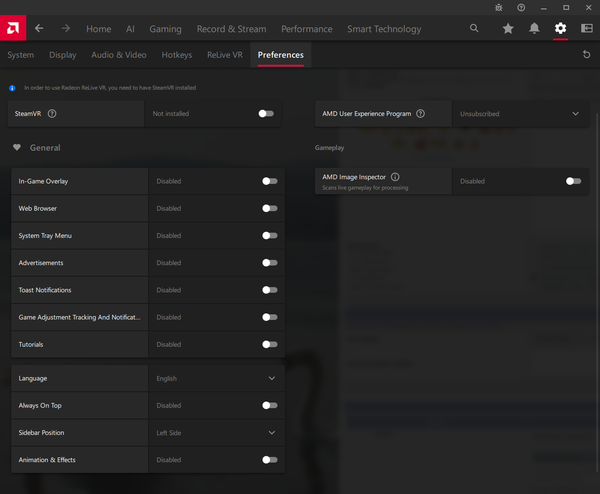
Task: Expand AMD User Experience Program dropdown
Action: point(520,114)
